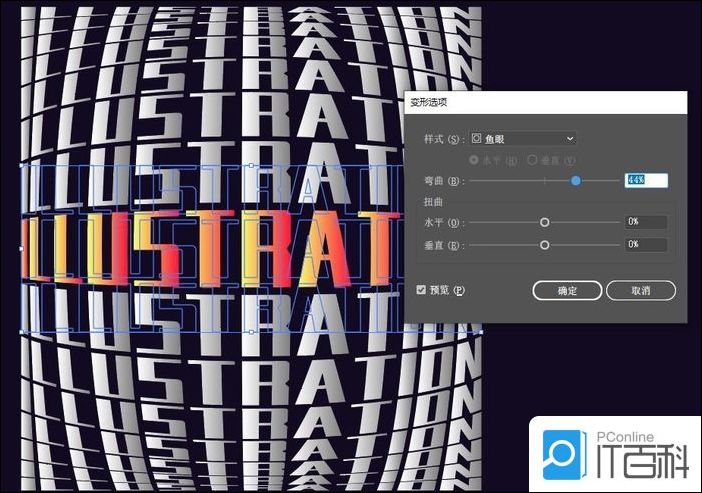
Task: Click the 垂直 distortion 0% input field
Action: tap(645, 245)
